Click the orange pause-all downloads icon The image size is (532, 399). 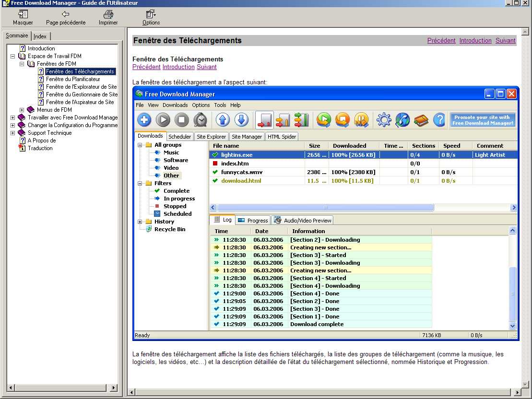[x=361, y=120]
